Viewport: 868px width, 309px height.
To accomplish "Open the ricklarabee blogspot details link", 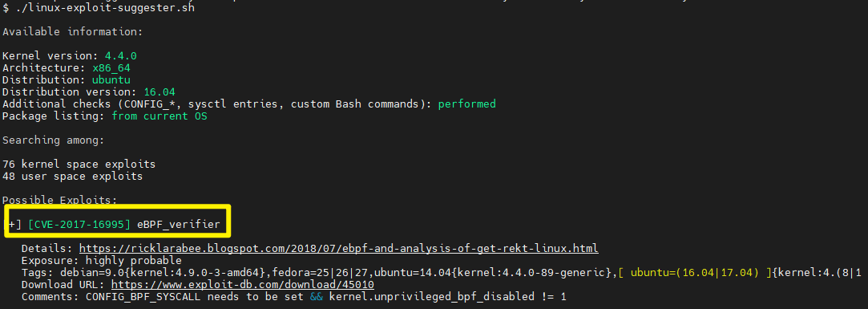I will (338, 248).
